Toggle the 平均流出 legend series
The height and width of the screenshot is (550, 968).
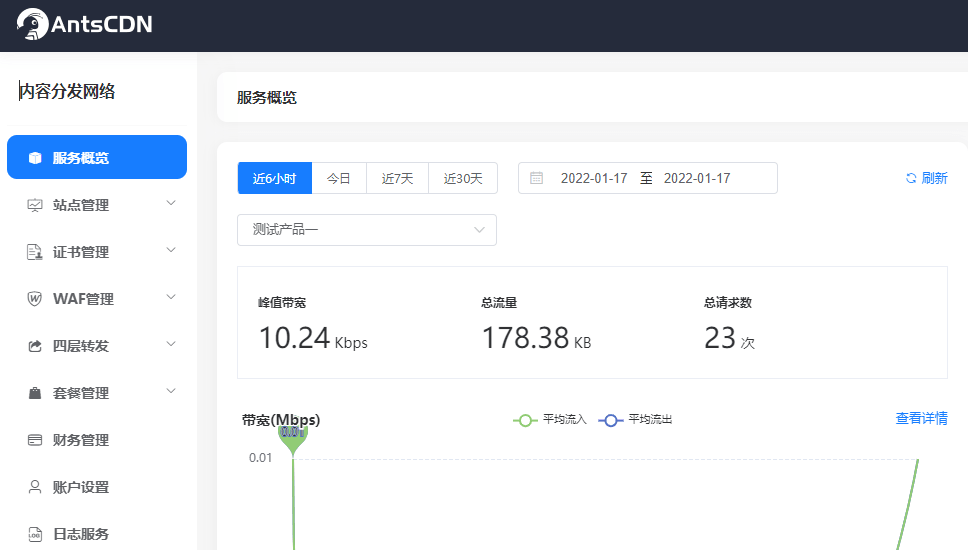click(636, 420)
